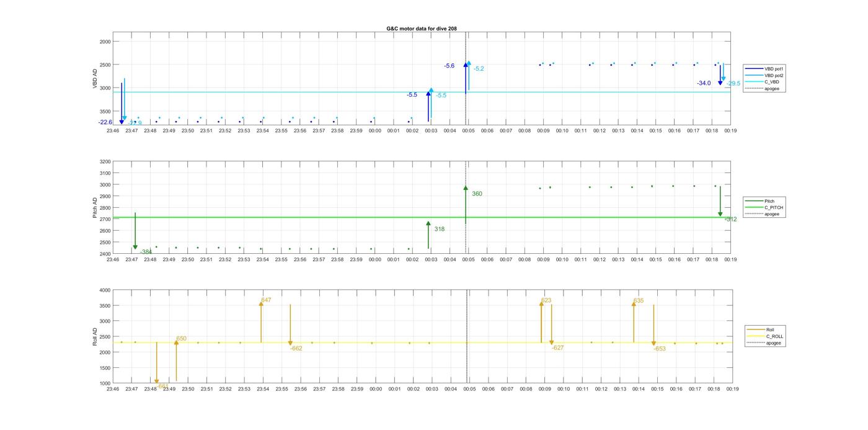Click the title "G&C motor data for dive 208"
868x430 pixels.
pos(422,29)
